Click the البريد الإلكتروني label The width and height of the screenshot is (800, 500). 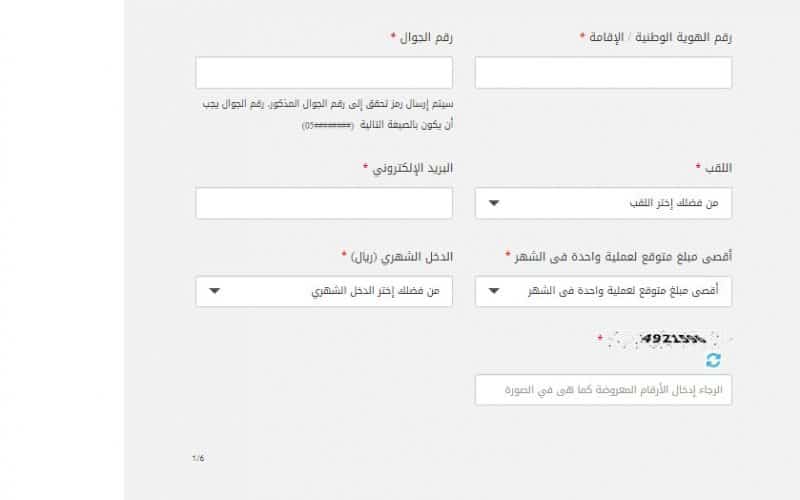point(412,168)
